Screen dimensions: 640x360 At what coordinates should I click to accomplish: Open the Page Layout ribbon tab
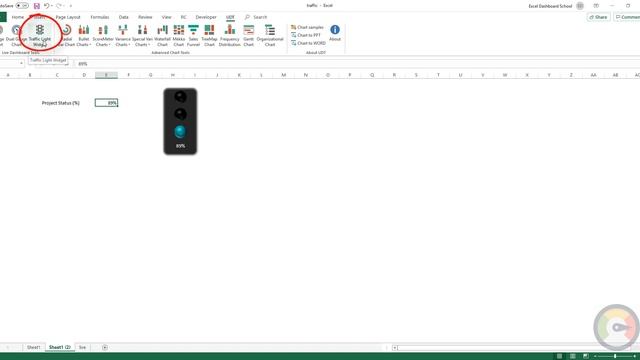click(68, 17)
